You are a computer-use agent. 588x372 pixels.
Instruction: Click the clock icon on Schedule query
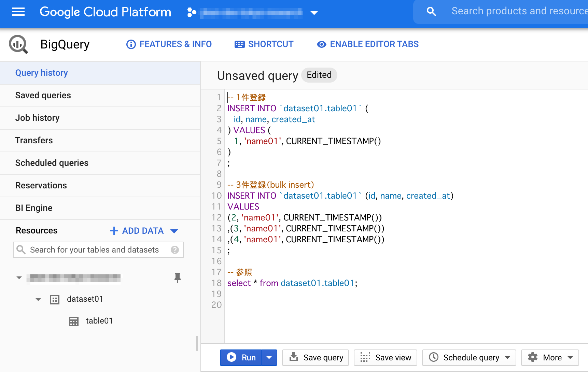(x=434, y=357)
